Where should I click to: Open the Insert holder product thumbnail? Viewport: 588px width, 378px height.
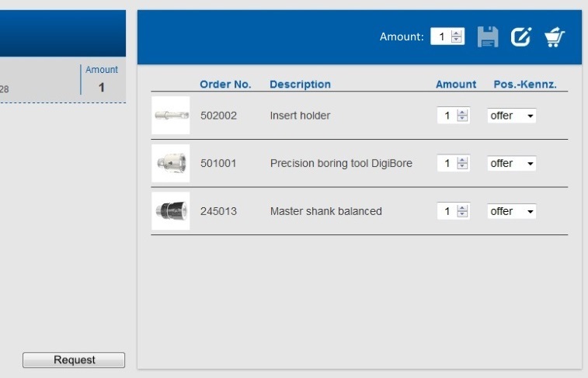click(x=170, y=116)
